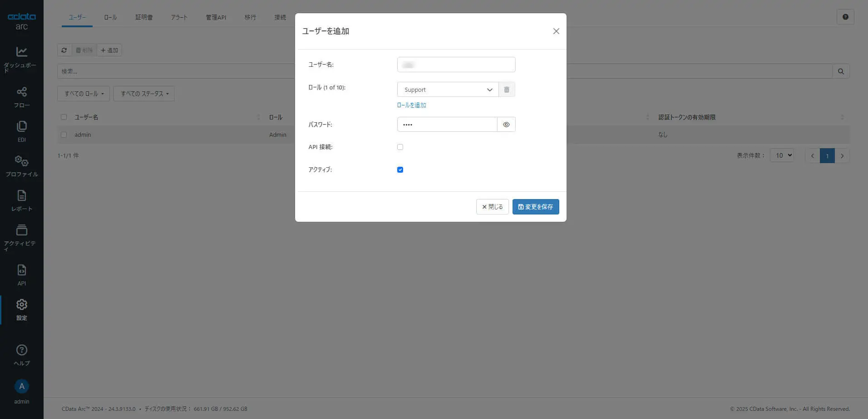
Task: Open the すべての ステータス filter dropdown
Action: pyautogui.click(x=144, y=94)
